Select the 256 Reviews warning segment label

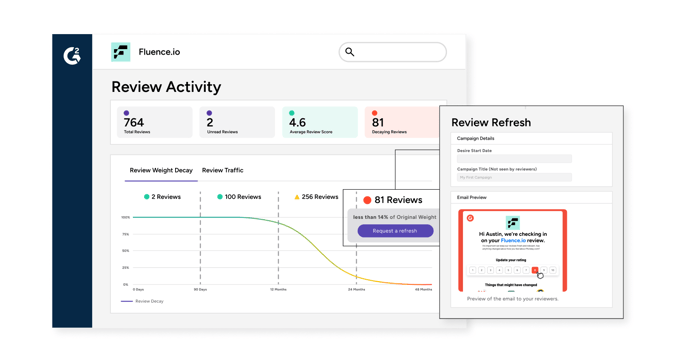point(316,197)
